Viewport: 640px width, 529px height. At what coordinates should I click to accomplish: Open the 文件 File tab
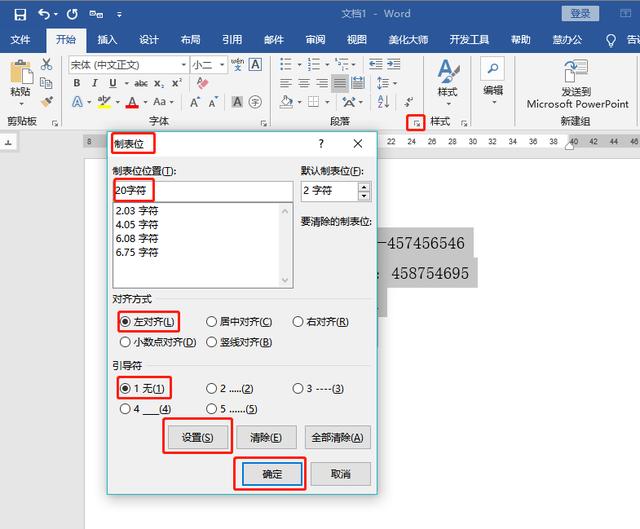coord(20,40)
